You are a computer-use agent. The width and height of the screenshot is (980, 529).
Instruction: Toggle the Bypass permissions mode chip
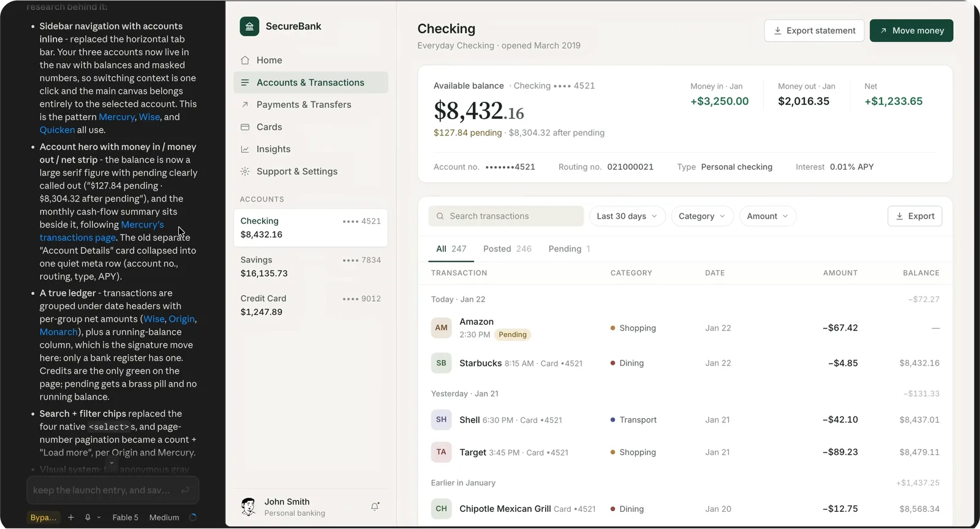click(x=43, y=517)
